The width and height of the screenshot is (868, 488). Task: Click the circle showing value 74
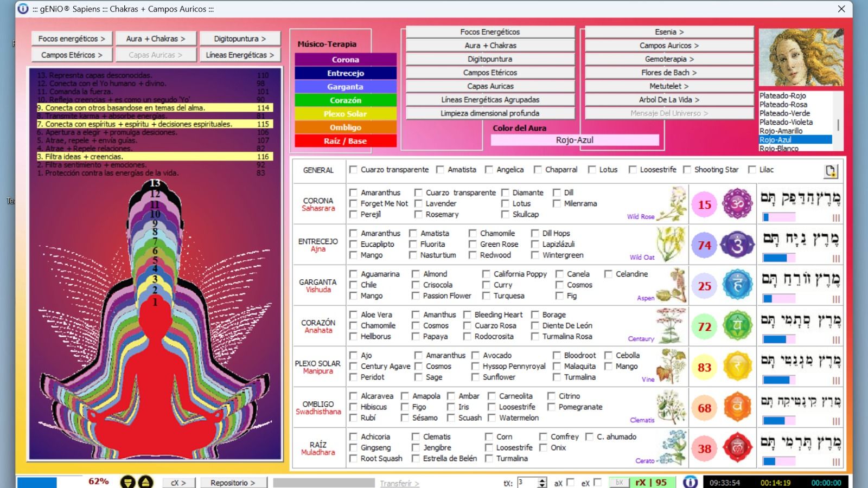(x=704, y=245)
